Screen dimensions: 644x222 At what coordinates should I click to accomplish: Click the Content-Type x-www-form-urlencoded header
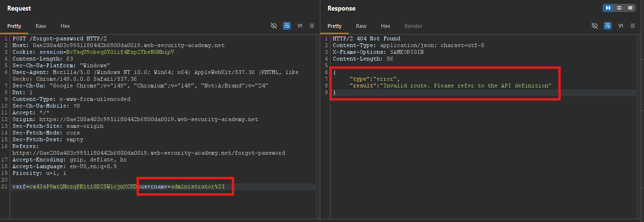pos(71,99)
